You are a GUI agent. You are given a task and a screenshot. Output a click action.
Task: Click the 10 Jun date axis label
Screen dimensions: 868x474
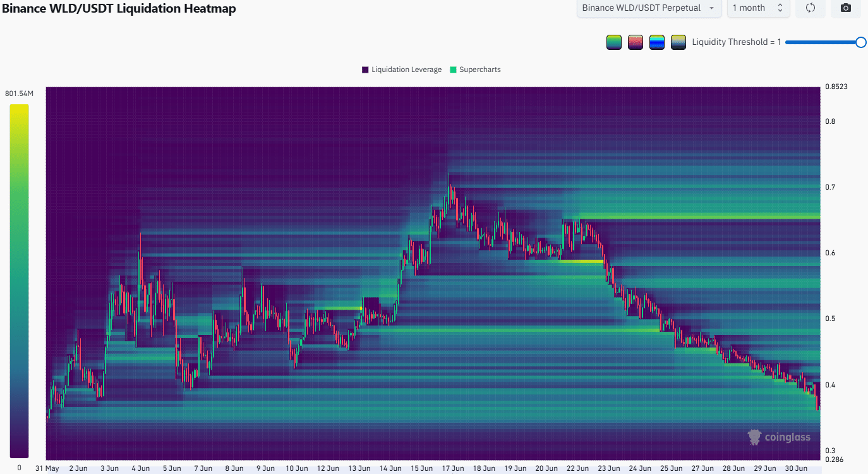[x=296, y=468]
